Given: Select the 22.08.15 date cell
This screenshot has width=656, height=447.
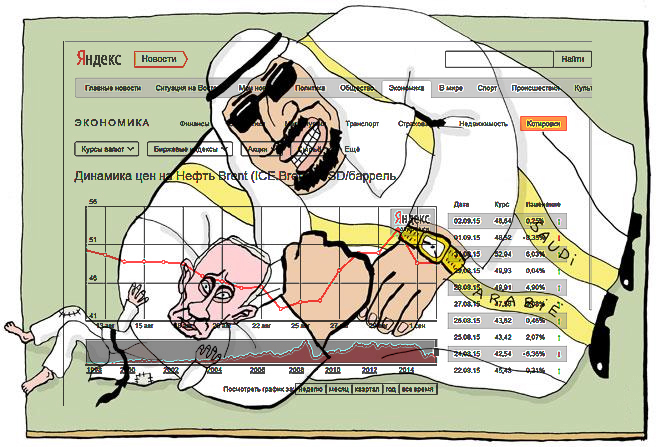Looking at the screenshot, I should coord(467,370).
